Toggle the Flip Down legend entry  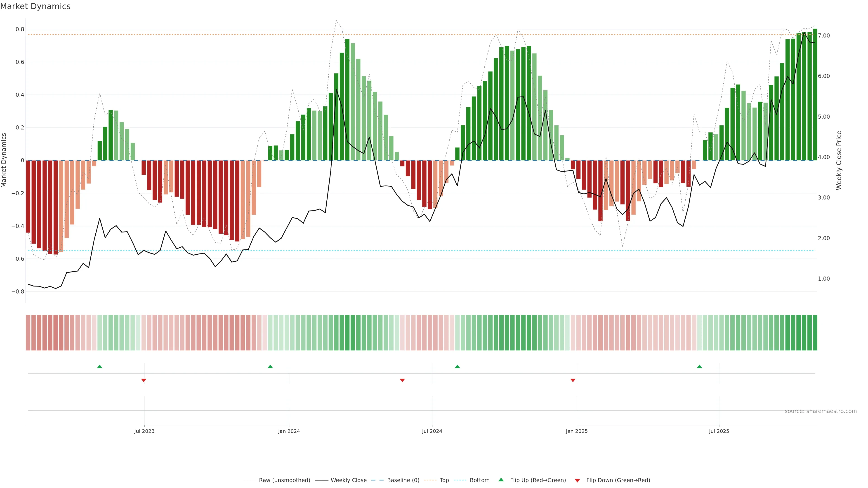pos(618,480)
